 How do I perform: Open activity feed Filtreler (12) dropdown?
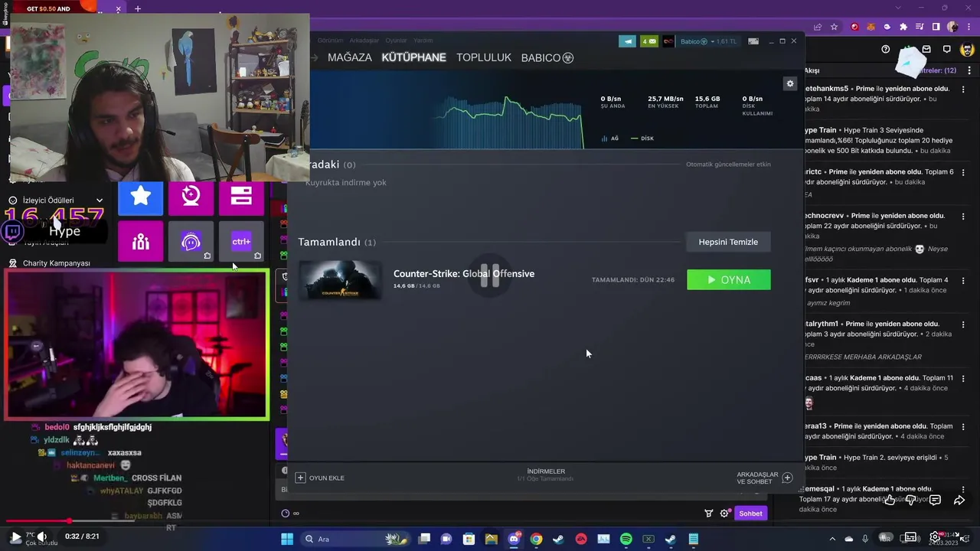point(936,70)
